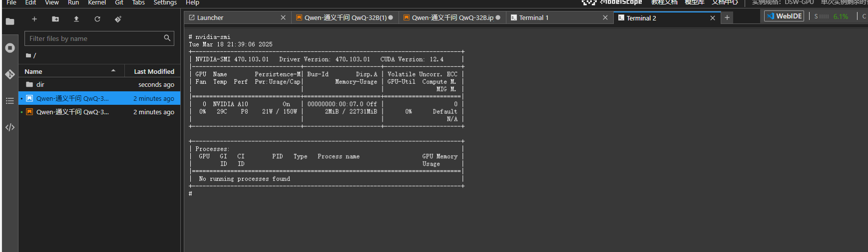The width and height of the screenshot is (868, 252).
Task: Open the Git sidebar panel
Action: point(10,74)
